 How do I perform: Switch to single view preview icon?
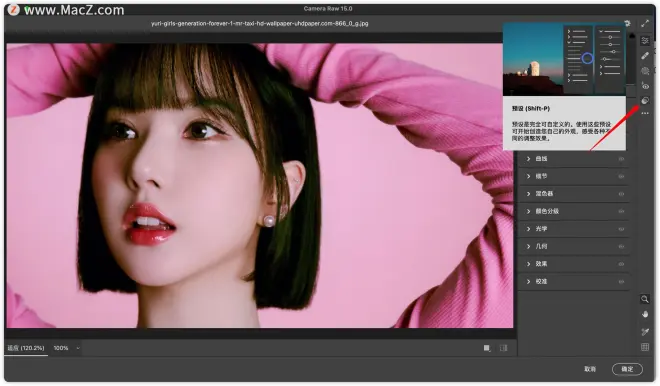(x=487, y=348)
